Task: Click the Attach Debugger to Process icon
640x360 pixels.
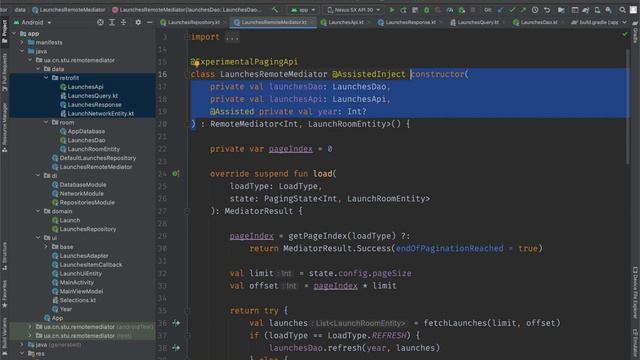Action: [x=462, y=9]
